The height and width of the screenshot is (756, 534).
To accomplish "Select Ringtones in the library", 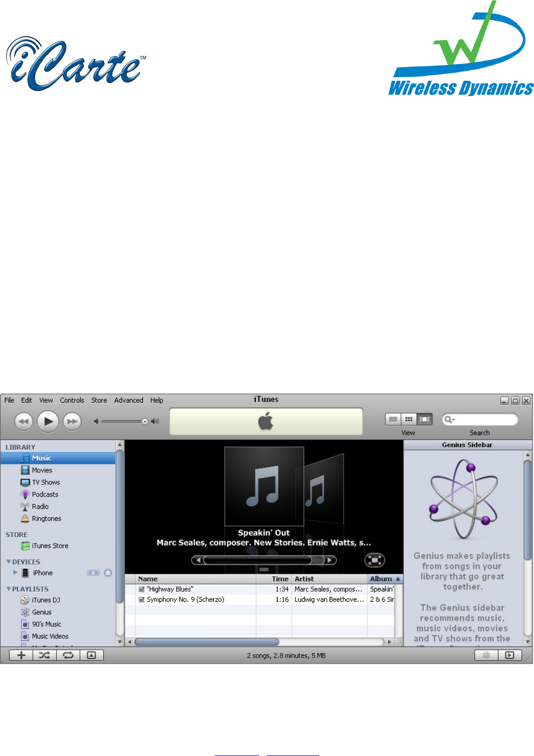I will [58, 519].
